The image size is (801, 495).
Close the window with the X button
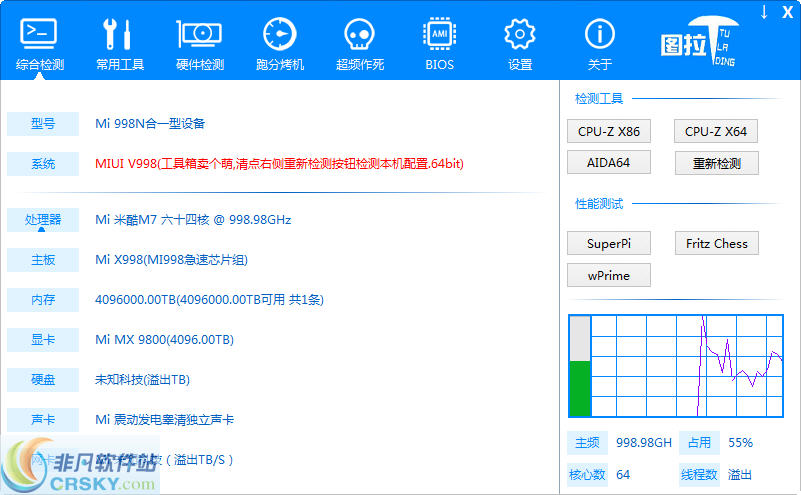pos(788,12)
